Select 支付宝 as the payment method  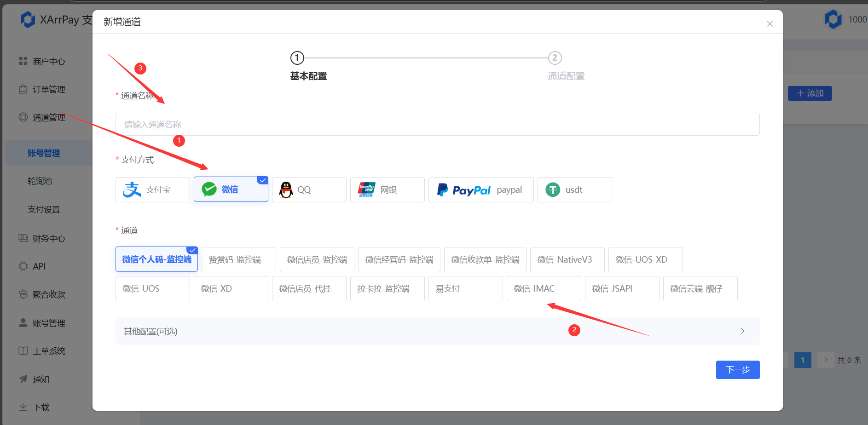pos(152,189)
